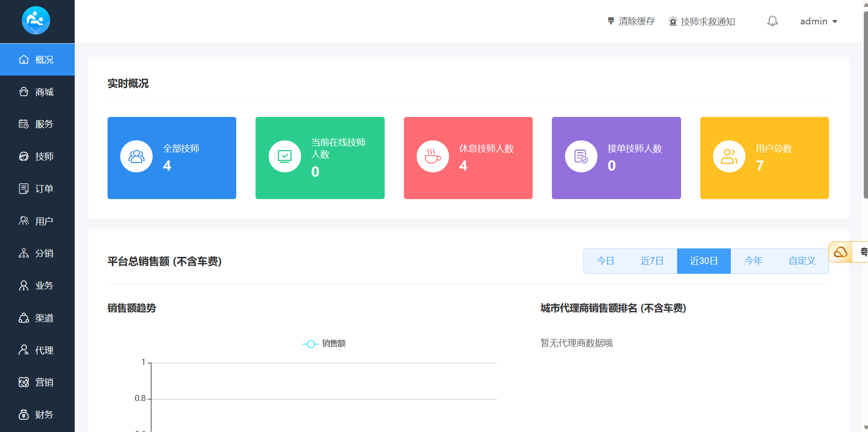The image size is (868, 432).
Task: Click the 接单技师 order list icon
Action: coord(581,156)
